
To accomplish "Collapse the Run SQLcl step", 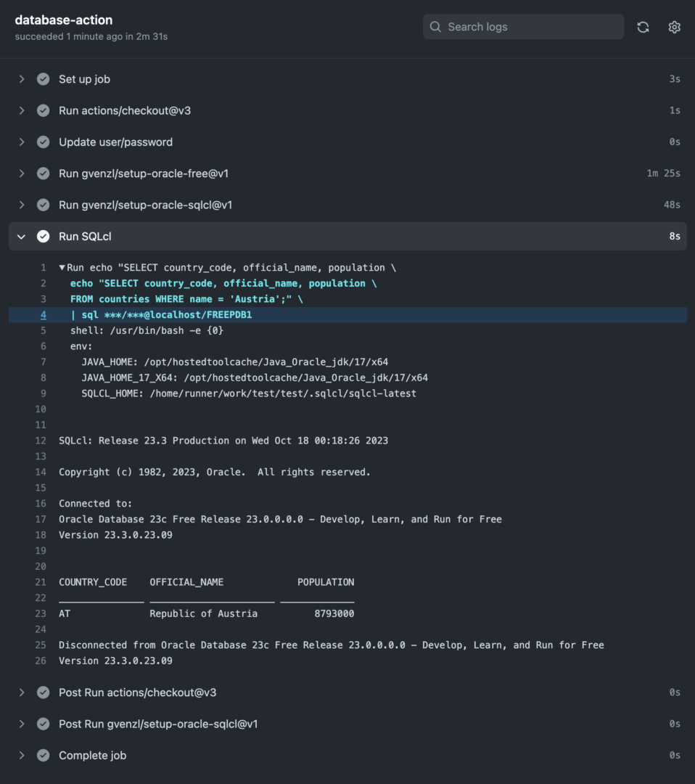I will pyautogui.click(x=21, y=236).
